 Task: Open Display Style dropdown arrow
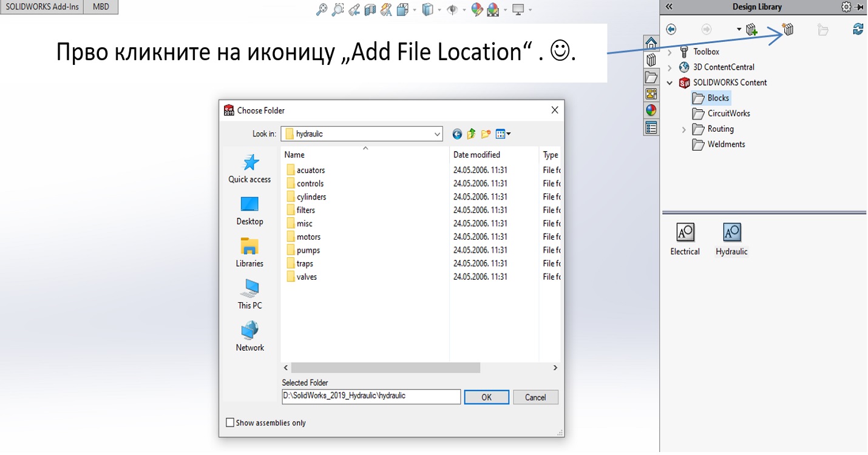point(439,10)
